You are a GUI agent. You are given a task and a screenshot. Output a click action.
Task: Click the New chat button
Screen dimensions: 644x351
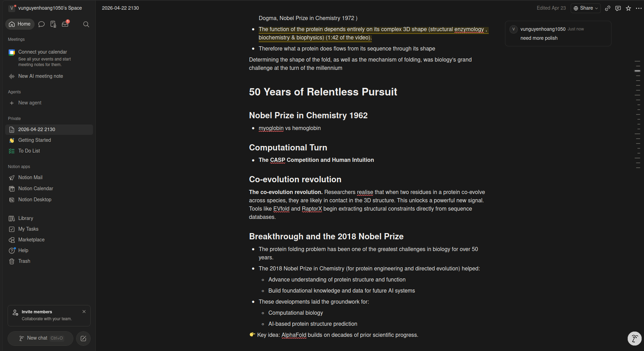pos(40,338)
